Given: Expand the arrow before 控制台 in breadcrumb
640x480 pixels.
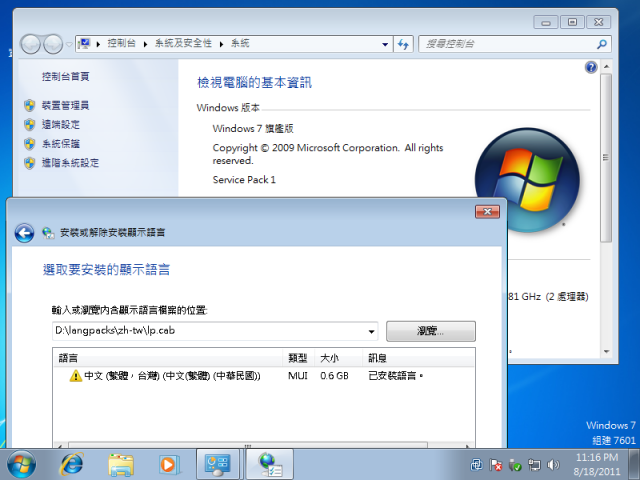Looking at the screenshot, I should (98, 44).
